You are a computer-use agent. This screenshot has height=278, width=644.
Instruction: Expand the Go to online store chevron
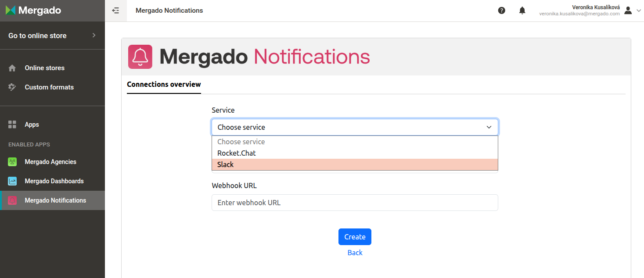pos(94,36)
